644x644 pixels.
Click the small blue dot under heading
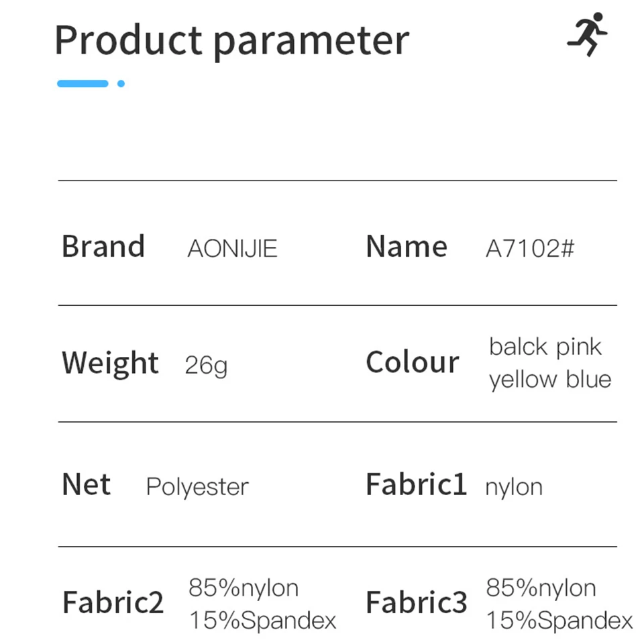(121, 84)
